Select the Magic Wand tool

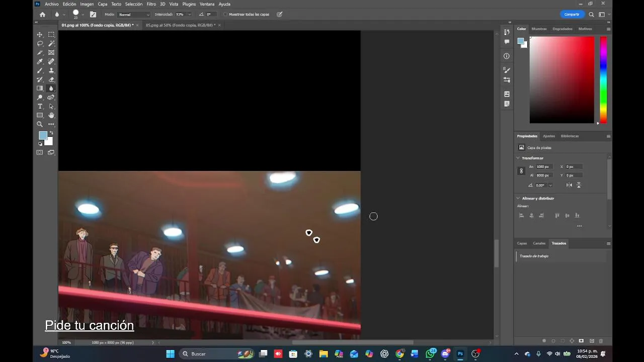point(51,44)
